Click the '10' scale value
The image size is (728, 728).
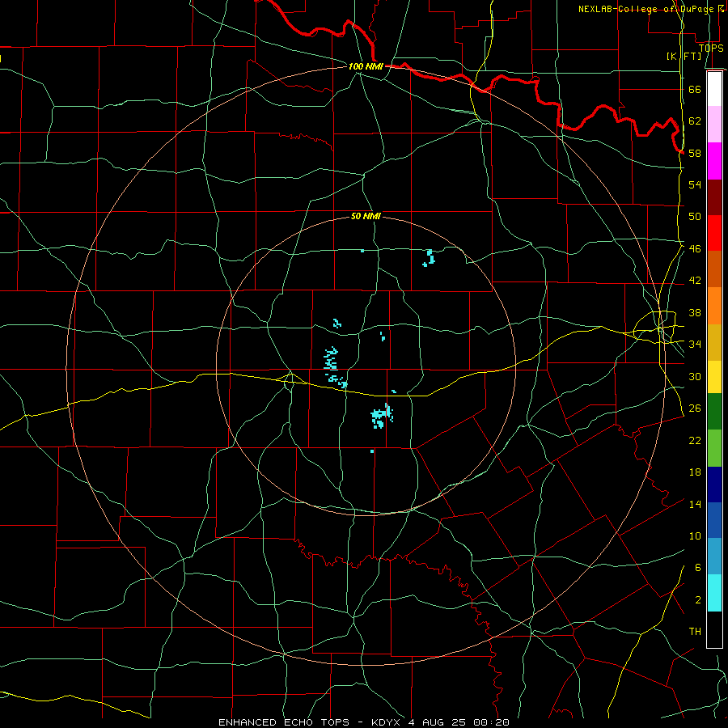[695, 535]
